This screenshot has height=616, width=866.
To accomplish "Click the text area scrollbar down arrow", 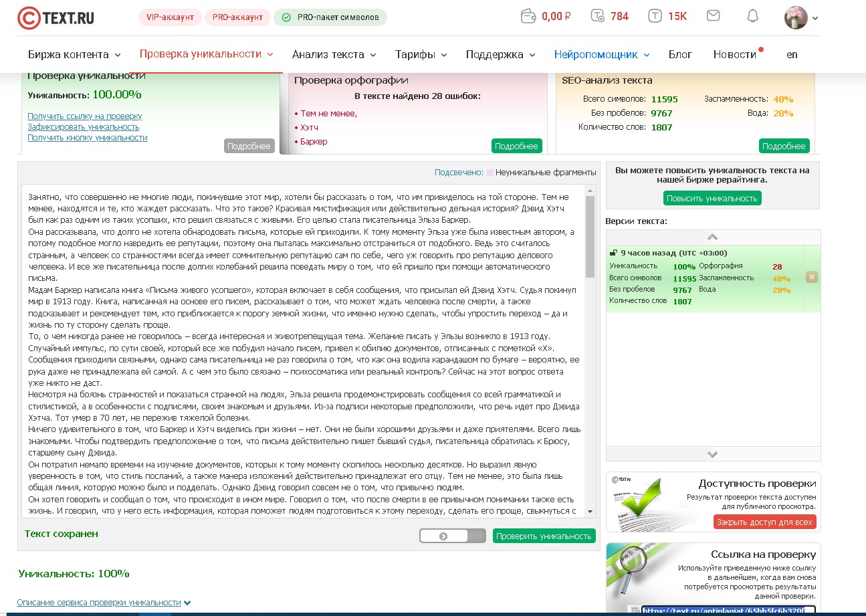I will click(590, 512).
